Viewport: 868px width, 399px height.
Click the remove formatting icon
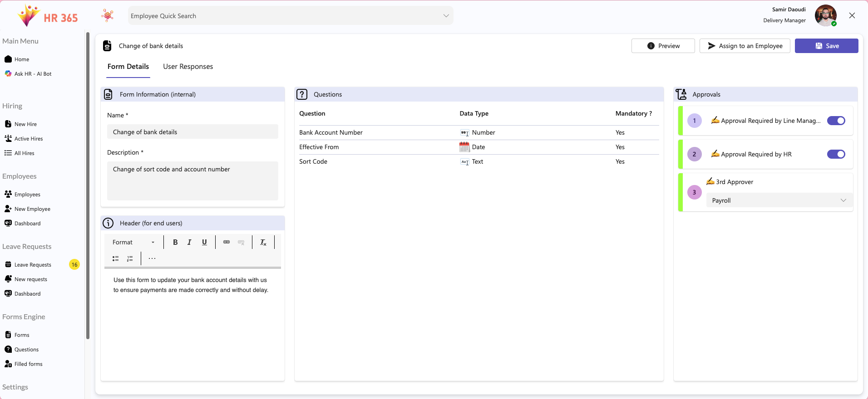pos(263,243)
